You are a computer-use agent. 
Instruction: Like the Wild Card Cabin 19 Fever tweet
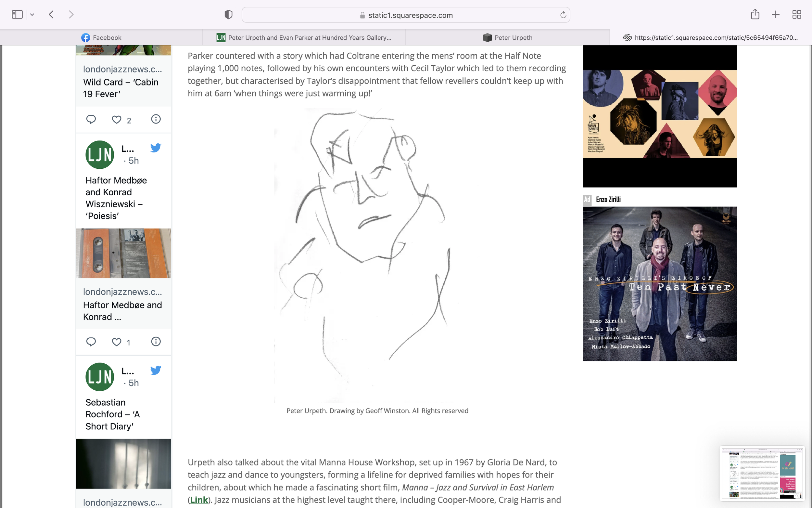[x=117, y=120]
